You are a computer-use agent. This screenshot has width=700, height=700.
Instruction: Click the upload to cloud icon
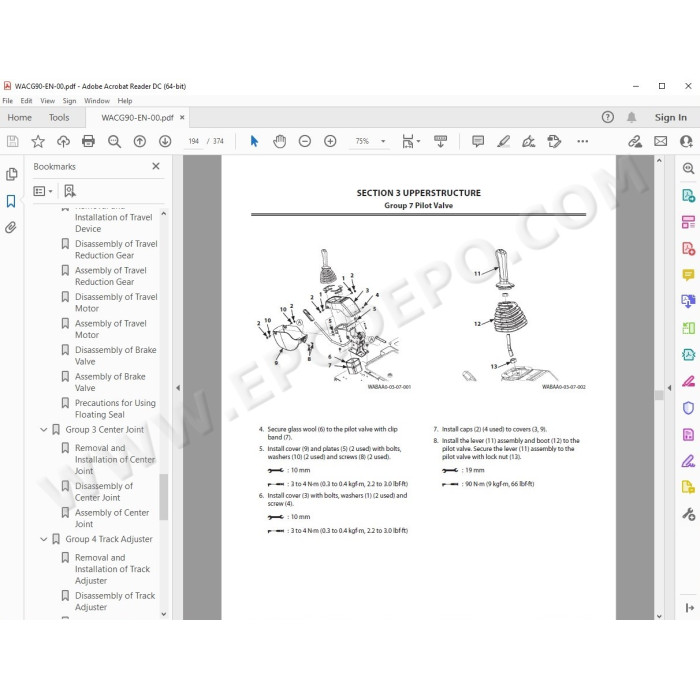(63, 142)
